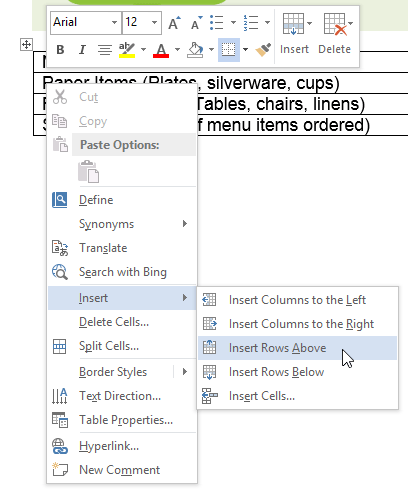
Task: Open font color dropdown arrow
Action: pos(177,50)
